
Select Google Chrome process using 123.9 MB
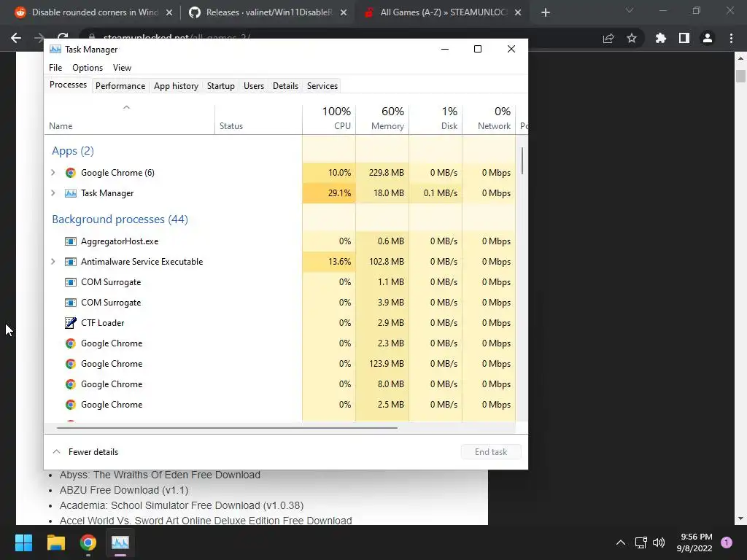279,364
